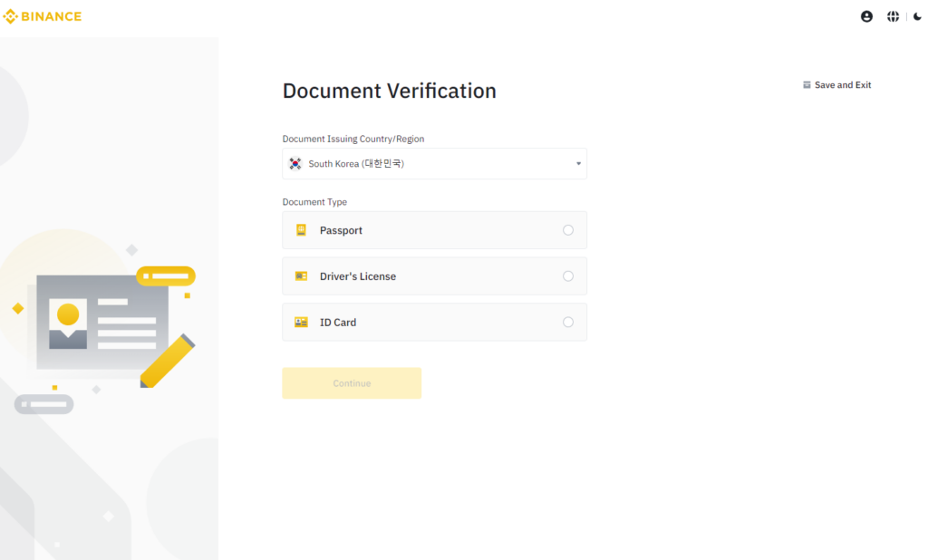Click the country dropdown arrow
Viewport: 928px width, 560px height.
coord(578,163)
